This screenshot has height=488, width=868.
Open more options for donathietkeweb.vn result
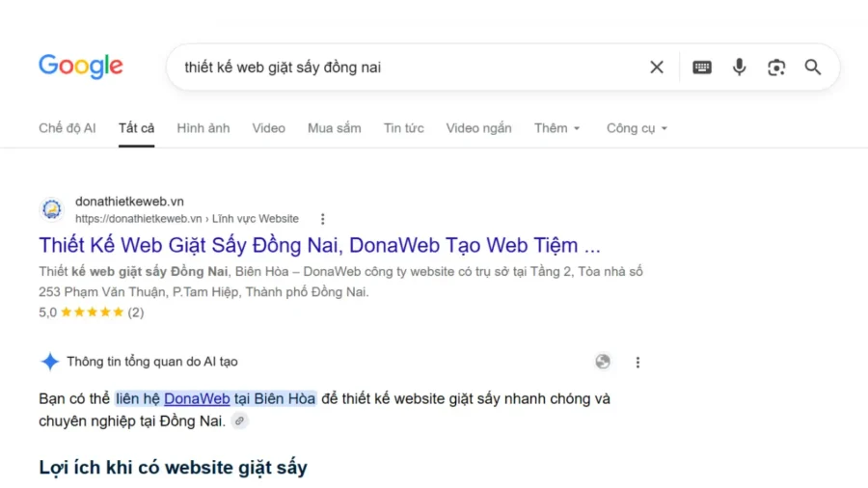coord(323,219)
